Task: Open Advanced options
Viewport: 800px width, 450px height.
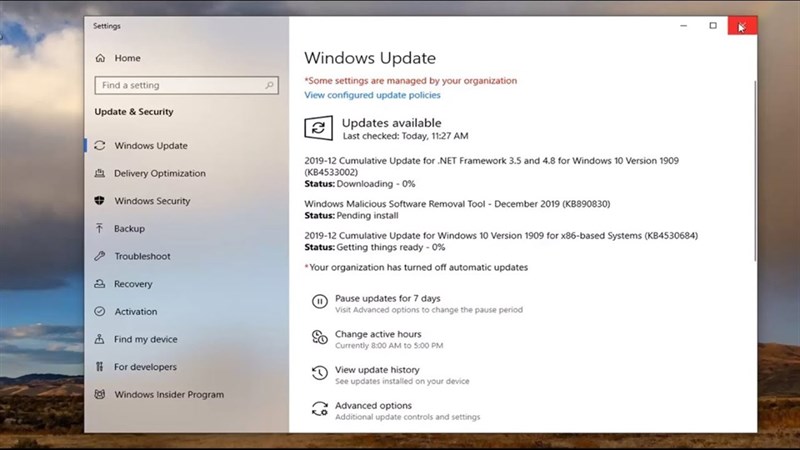Action: [373, 405]
